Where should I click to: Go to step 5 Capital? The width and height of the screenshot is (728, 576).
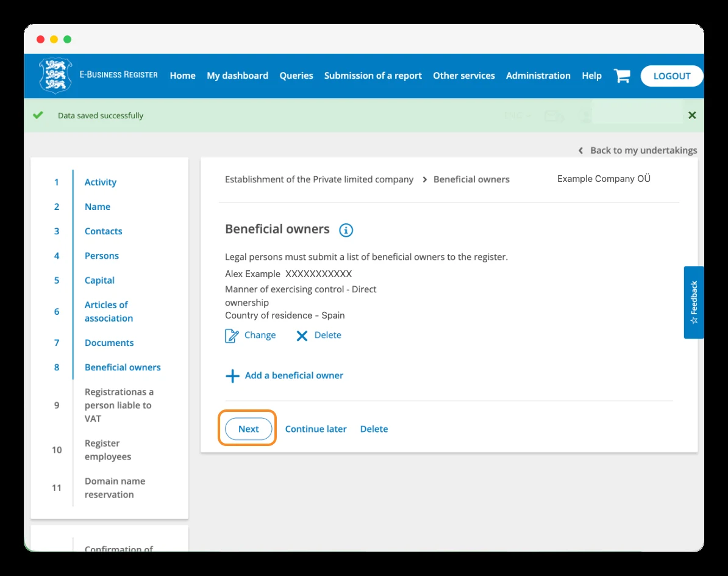click(x=99, y=281)
